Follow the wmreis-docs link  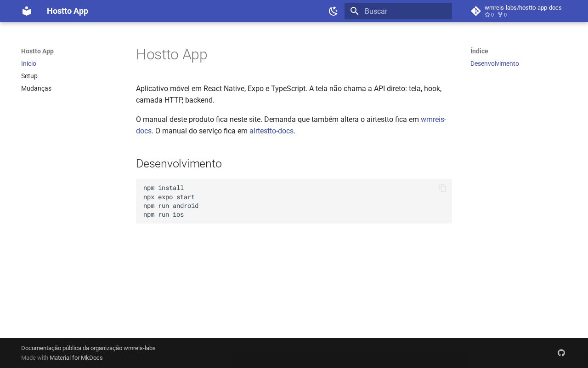[x=433, y=120]
